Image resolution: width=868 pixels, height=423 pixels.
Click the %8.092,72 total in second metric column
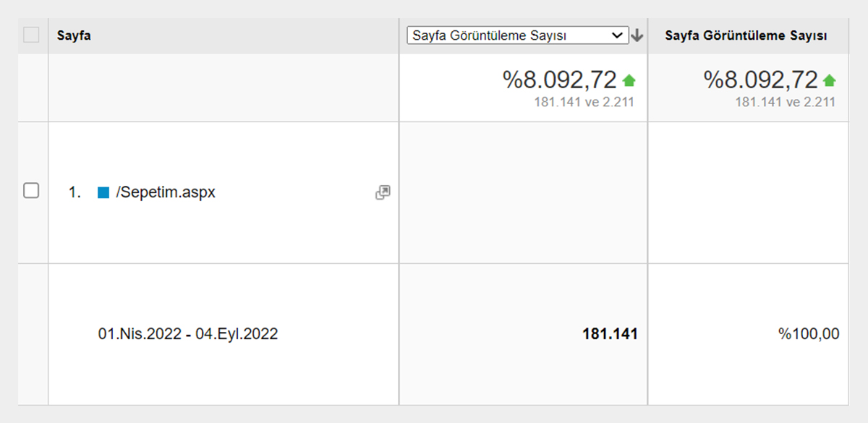click(x=760, y=80)
